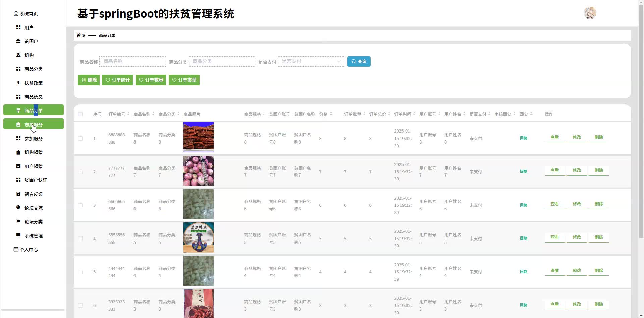Click 查看 for row 5
This screenshot has width=644, height=318.
tap(555, 271)
